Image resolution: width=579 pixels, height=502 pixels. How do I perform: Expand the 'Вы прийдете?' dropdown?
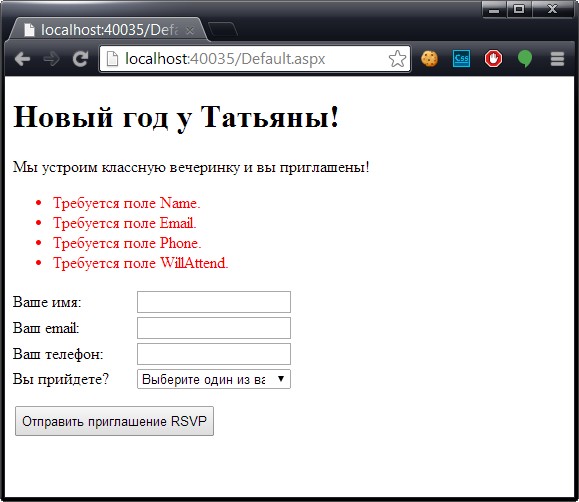(214, 379)
